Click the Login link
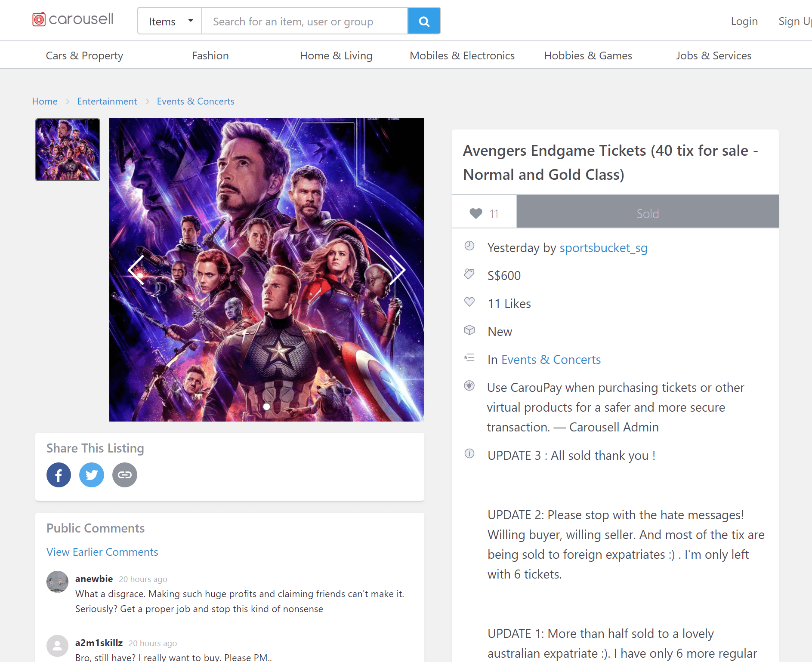 744,21
